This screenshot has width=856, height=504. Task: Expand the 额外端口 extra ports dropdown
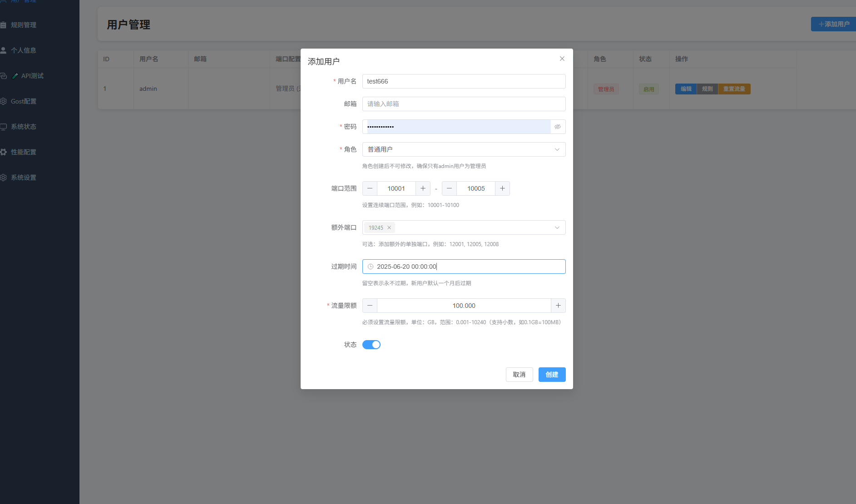[x=557, y=227]
